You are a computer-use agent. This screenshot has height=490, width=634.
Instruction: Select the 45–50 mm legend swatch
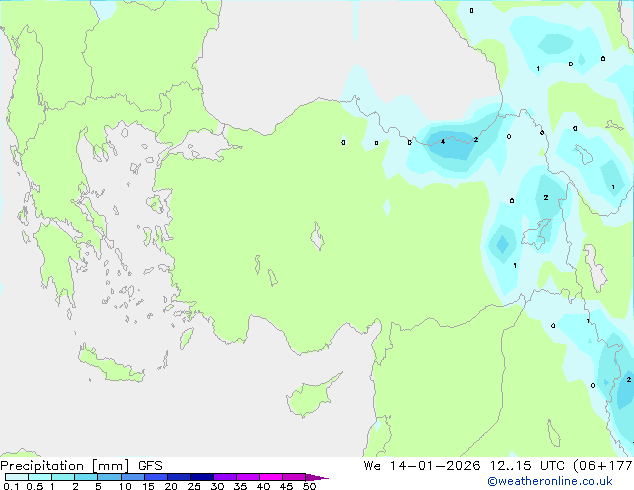[x=294, y=477]
